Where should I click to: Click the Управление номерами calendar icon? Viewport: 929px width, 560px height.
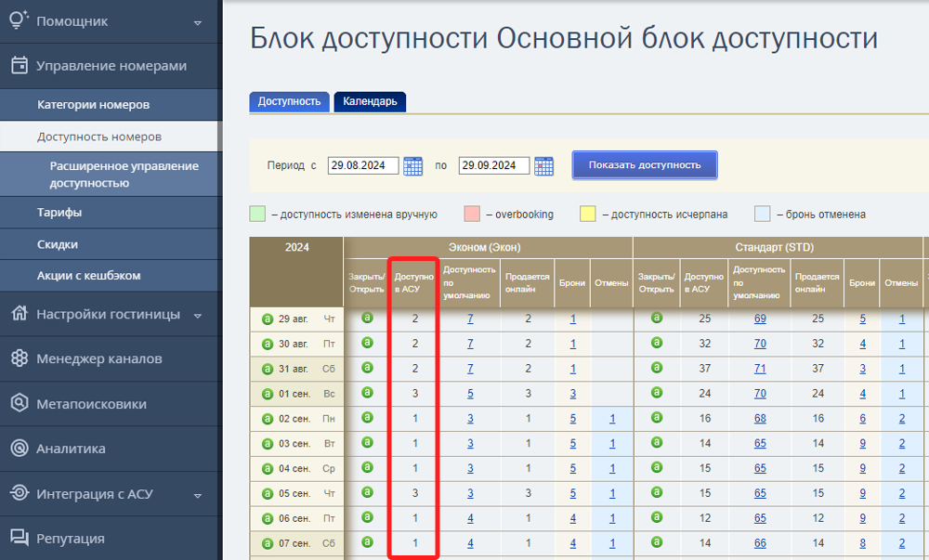pyautogui.click(x=20, y=65)
